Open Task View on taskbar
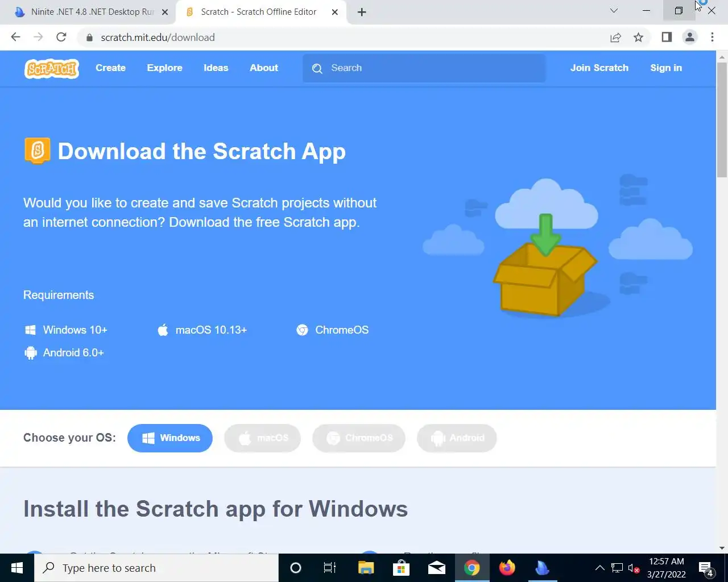Viewport: 728px width, 582px height. coord(330,568)
